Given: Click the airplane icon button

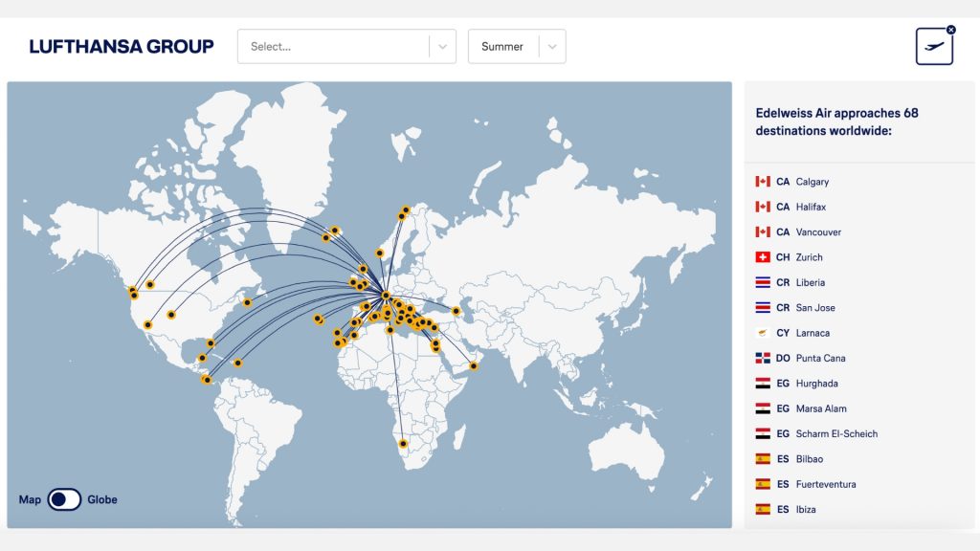Looking at the screenshot, I should click(x=934, y=46).
